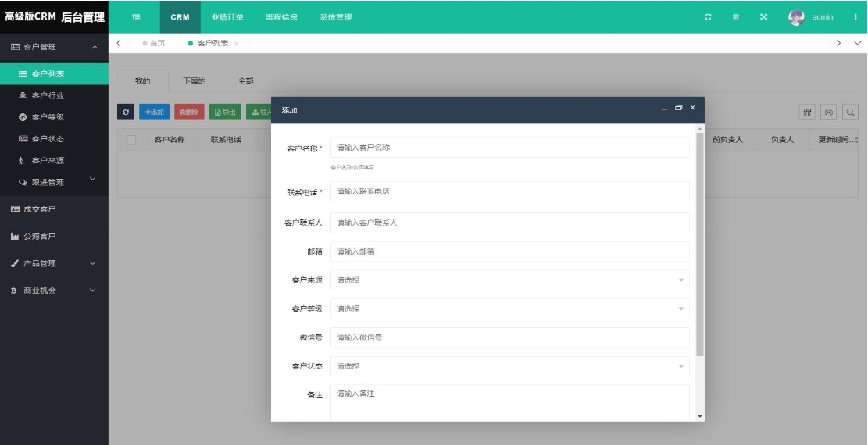Switch to the 首页 page tab
This screenshot has width=868, height=445.
point(154,43)
